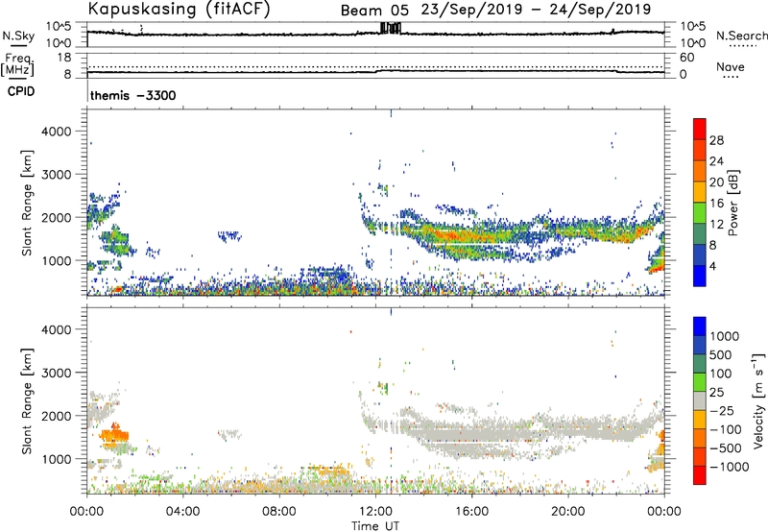Viewport: 768px width, 532px height.
Task: Pick the Velocity colorbar segment between 500 and 1000
Action: click(x=700, y=345)
